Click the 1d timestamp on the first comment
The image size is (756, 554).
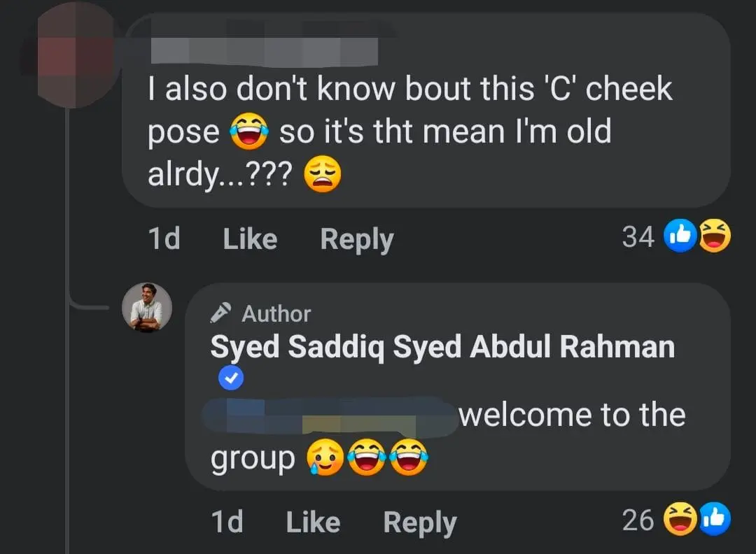pos(164,239)
